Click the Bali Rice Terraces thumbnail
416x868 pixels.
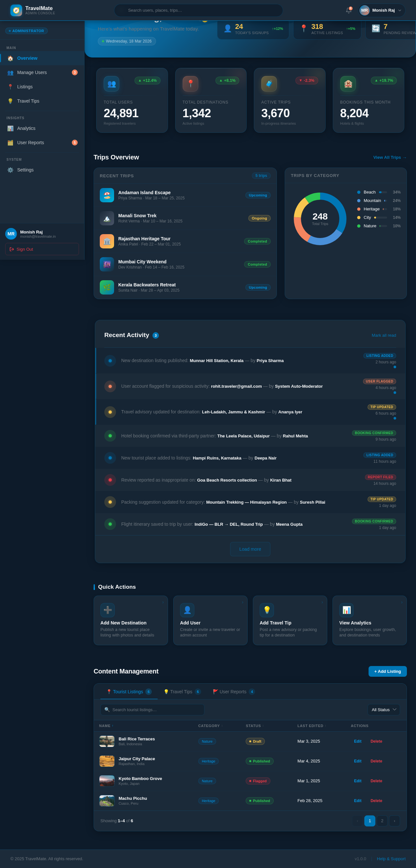pyautogui.click(x=107, y=741)
